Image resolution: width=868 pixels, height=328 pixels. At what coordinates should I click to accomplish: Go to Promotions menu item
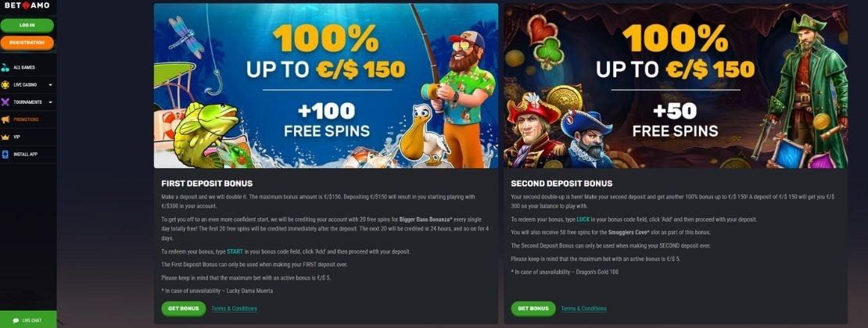[x=28, y=119]
